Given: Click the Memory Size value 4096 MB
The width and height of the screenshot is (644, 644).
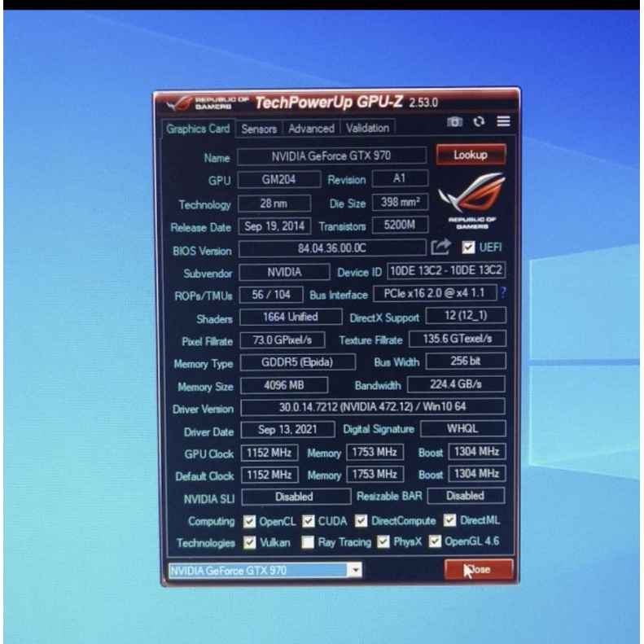Looking at the screenshot, I should [284, 385].
